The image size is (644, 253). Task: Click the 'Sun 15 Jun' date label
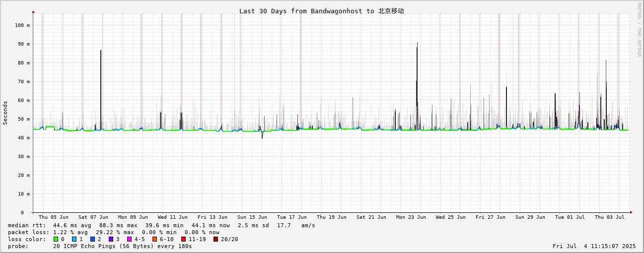pyautogui.click(x=252, y=217)
